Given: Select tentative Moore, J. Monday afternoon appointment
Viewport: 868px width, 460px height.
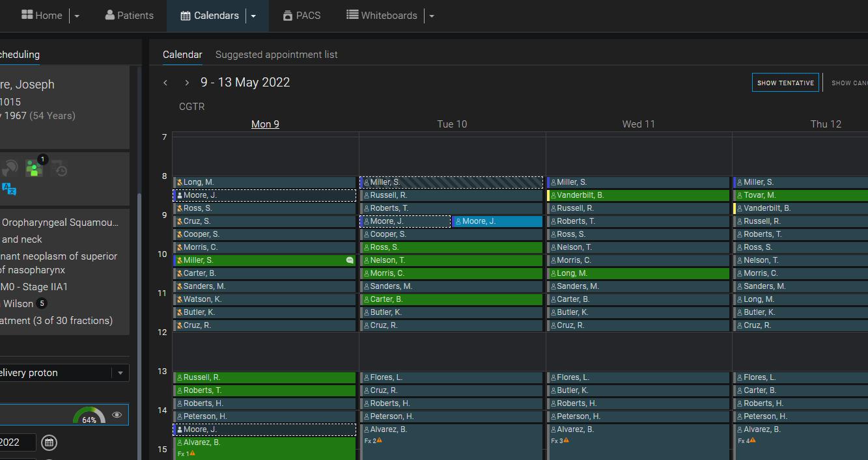Looking at the screenshot, I should [x=264, y=429].
